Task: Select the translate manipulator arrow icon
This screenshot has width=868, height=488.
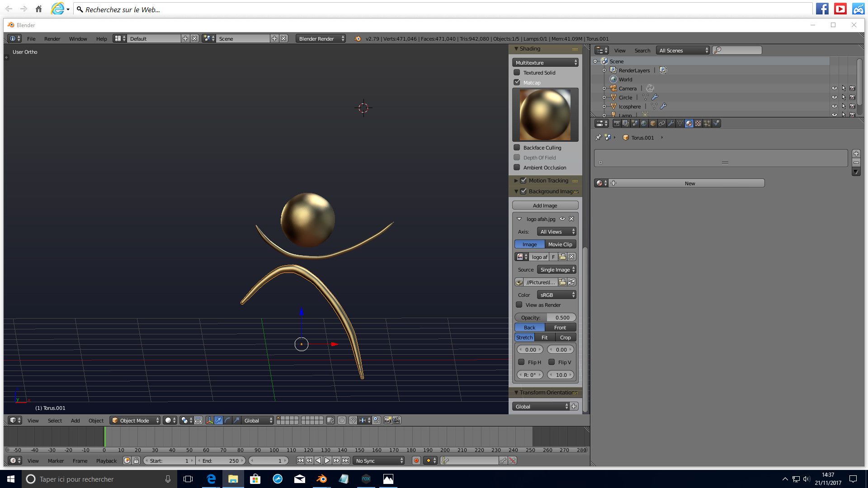Action: (218, 421)
